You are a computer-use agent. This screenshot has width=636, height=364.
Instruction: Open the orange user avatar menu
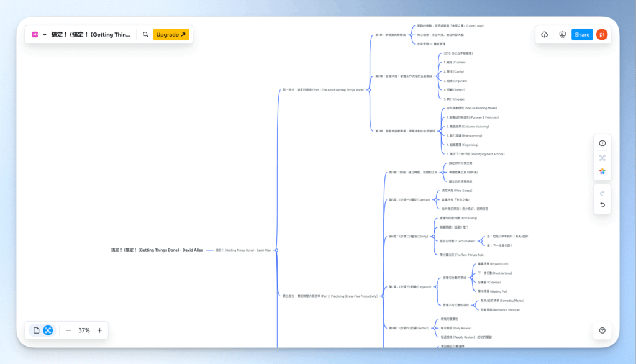pyautogui.click(x=601, y=35)
